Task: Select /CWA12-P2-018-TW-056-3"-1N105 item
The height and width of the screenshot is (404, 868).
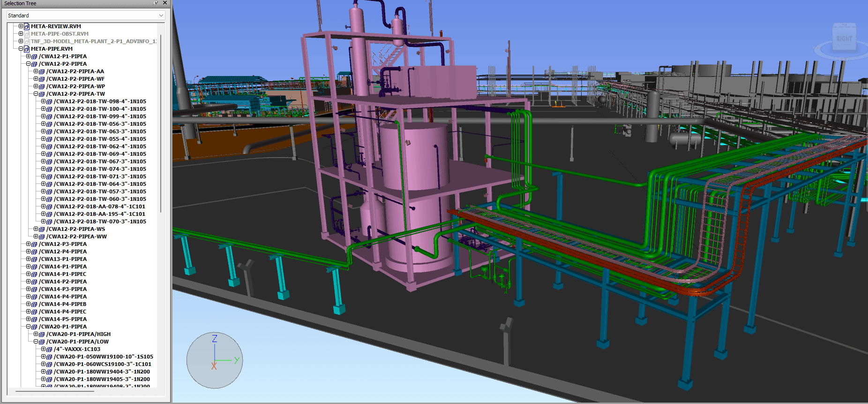Action: (100, 124)
